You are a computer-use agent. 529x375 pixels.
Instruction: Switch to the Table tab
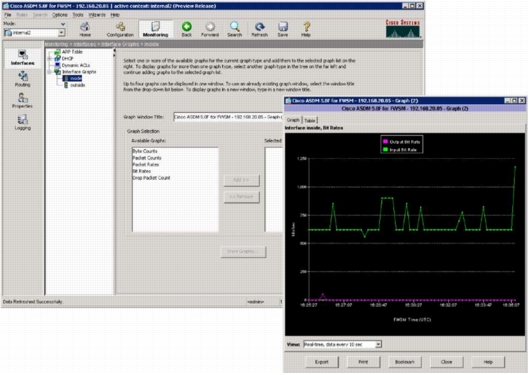(x=310, y=120)
